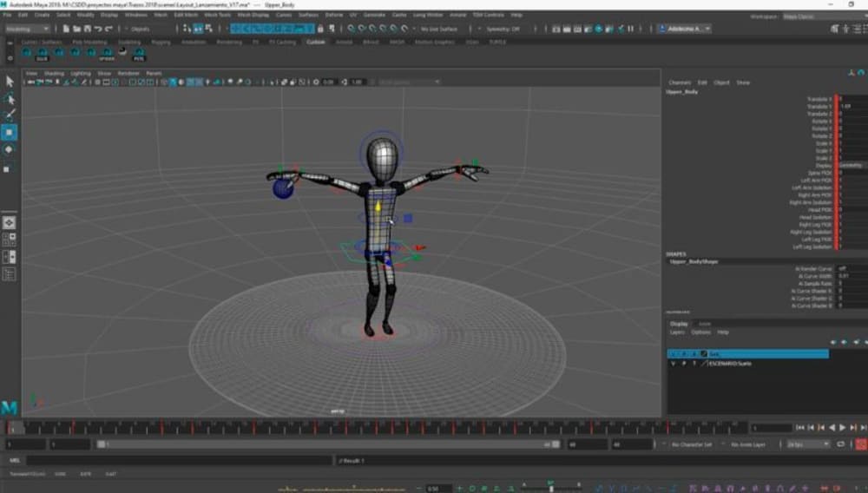868x493 pixels.
Task: Open the No Character Set dropdown
Action: click(x=691, y=444)
